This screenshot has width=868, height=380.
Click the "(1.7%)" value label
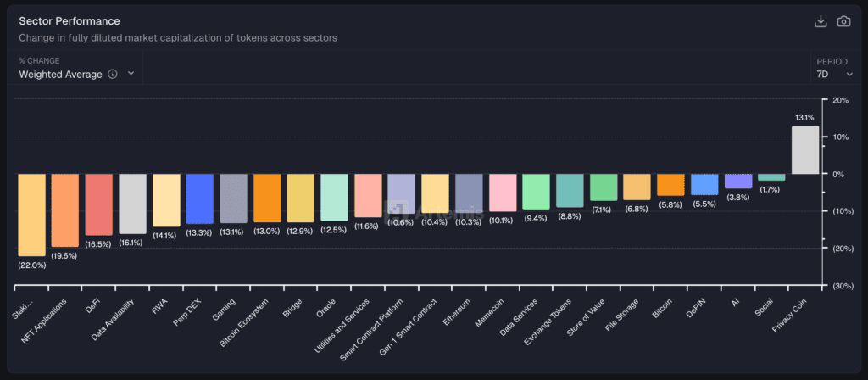pos(771,189)
